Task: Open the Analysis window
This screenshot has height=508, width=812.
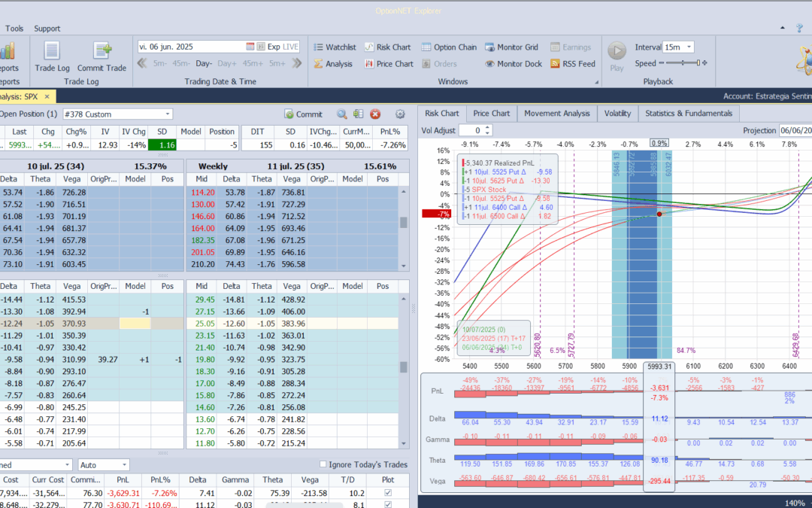Action: tap(333, 64)
